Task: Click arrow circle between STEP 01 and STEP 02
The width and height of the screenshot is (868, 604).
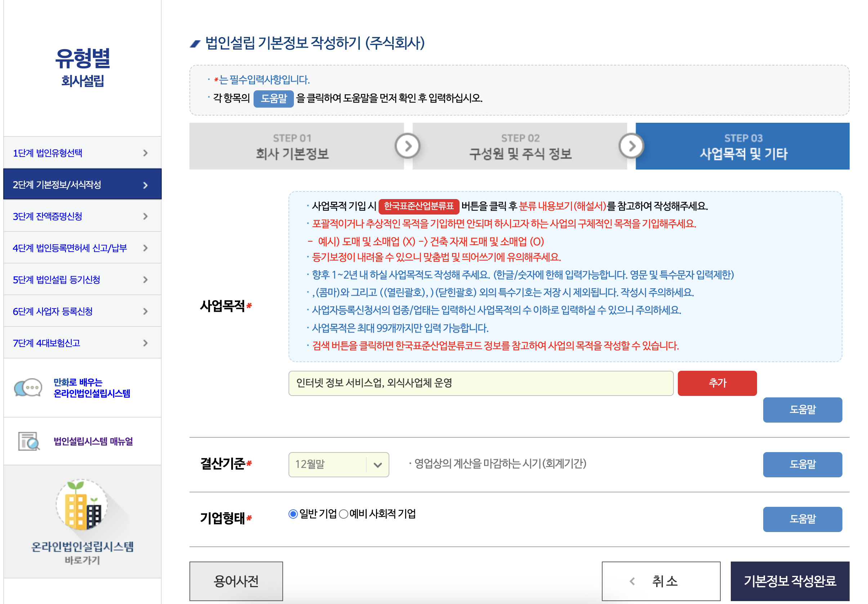Action: [x=408, y=146]
